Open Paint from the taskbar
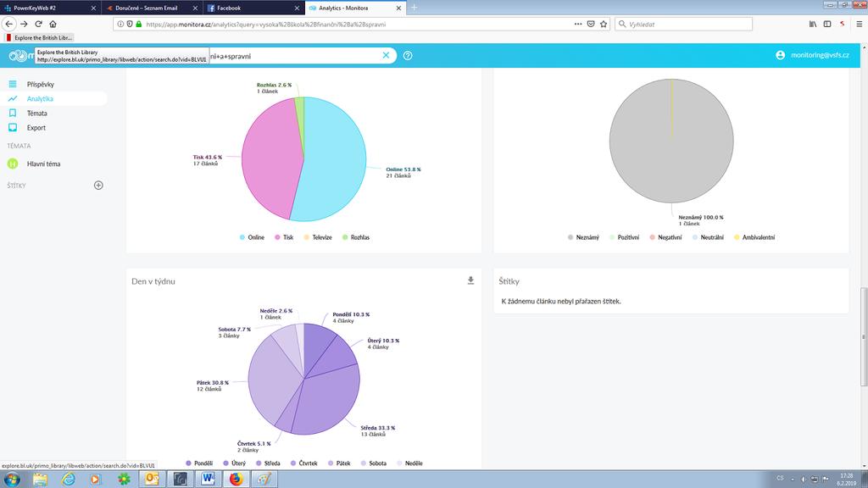Image resolution: width=868 pixels, height=488 pixels. coord(264,480)
